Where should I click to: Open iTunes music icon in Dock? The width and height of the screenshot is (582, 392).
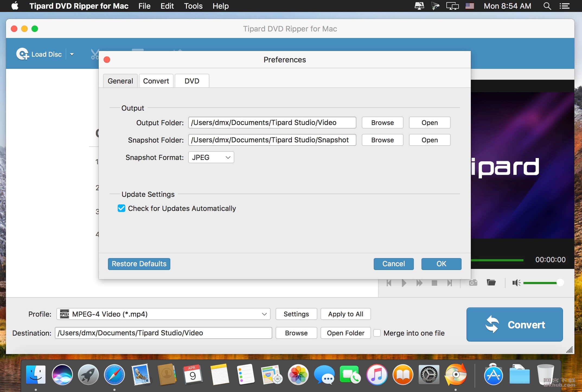click(377, 375)
